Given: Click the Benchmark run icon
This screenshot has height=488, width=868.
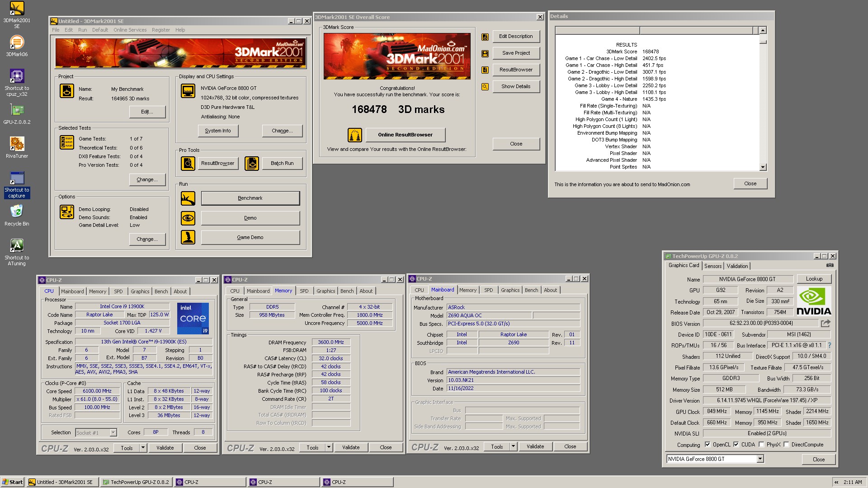Looking at the screenshot, I should point(188,198).
